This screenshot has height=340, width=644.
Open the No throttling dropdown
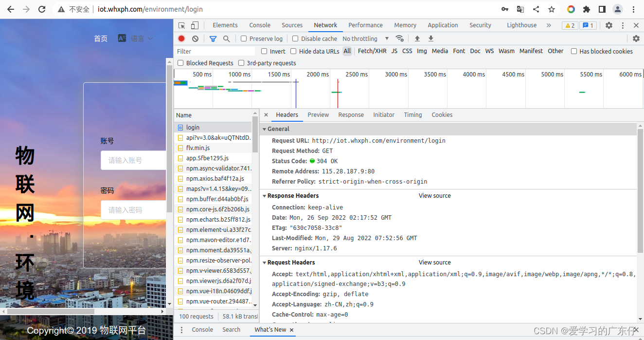click(x=365, y=38)
